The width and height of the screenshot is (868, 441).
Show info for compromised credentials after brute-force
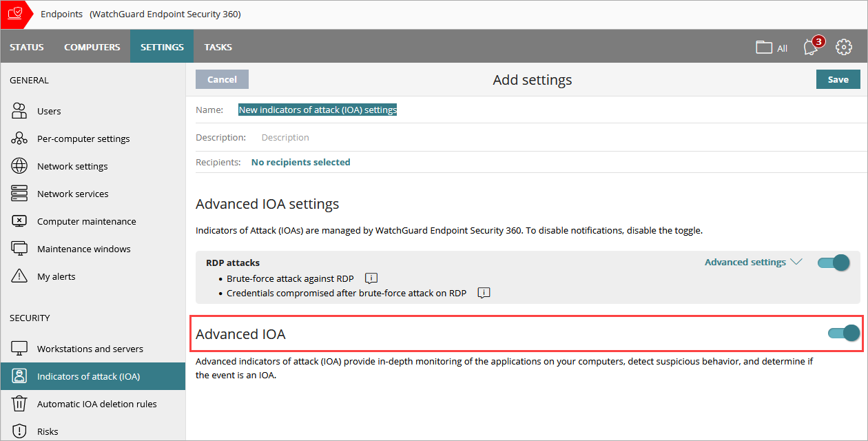pos(483,292)
